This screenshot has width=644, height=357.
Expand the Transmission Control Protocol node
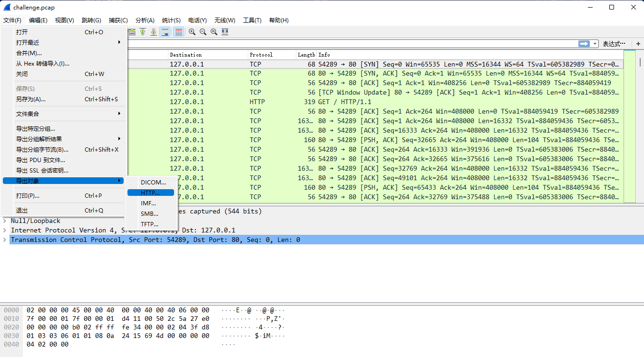click(5, 240)
